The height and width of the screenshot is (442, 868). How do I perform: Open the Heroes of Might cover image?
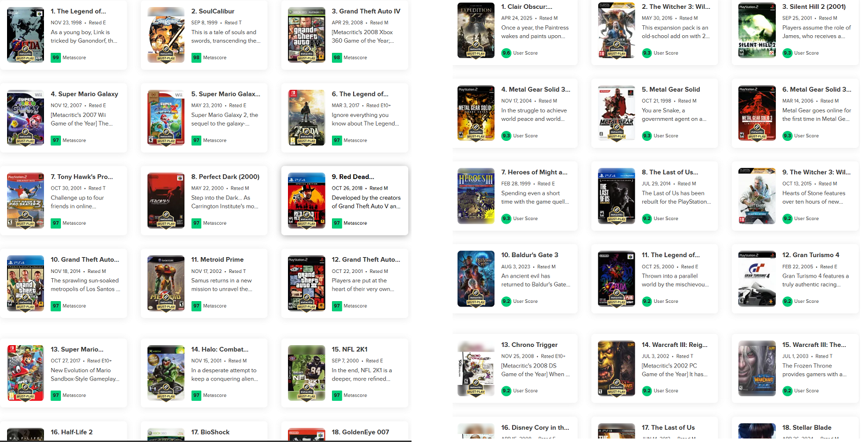click(476, 196)
